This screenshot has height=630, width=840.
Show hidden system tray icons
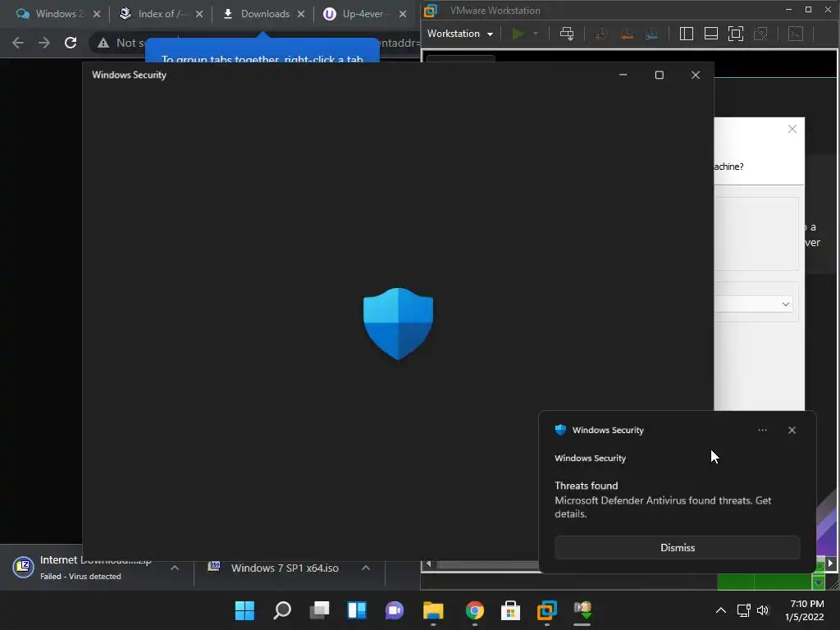tap(721, 610)
